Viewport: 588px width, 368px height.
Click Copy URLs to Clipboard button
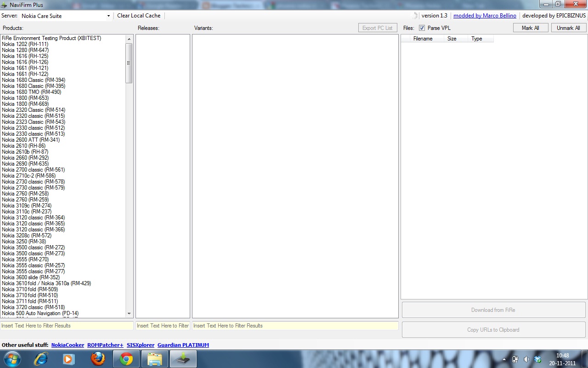click(493, 330)
